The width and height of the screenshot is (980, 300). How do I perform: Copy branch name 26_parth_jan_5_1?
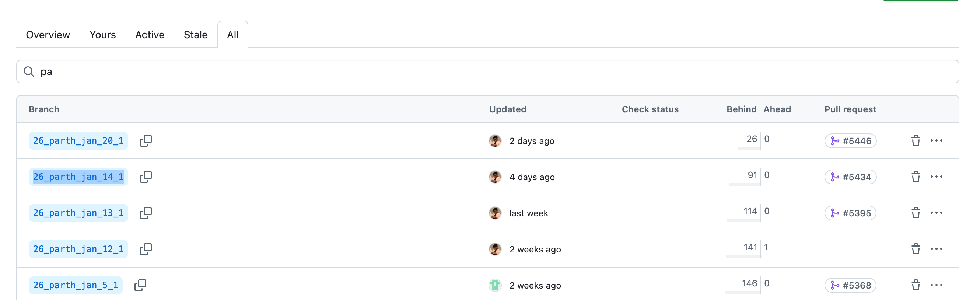140,285
